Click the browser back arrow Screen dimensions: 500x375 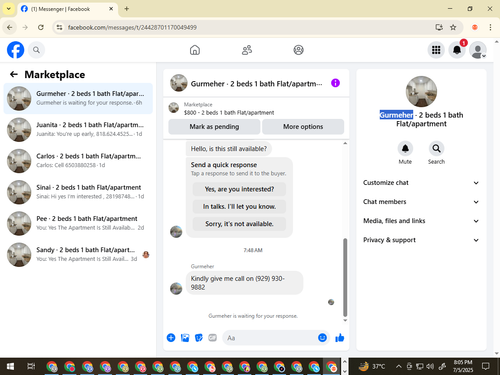pyautogui.click(x=10, y=27)
